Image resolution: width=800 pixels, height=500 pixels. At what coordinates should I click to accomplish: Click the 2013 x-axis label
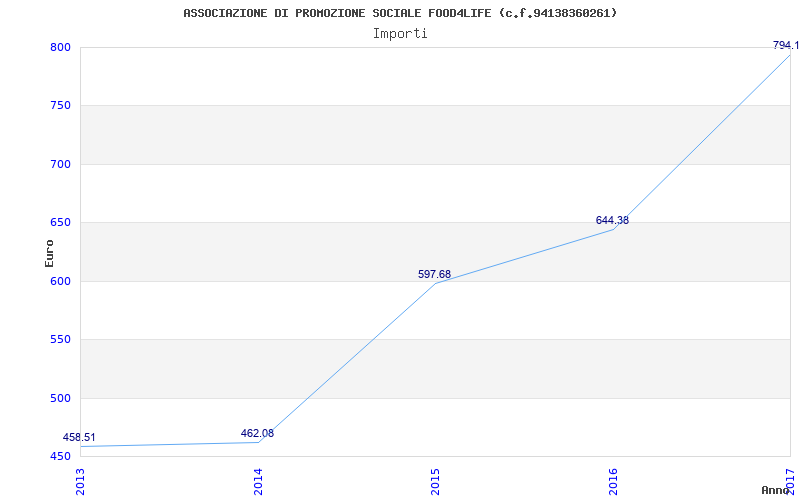coord(81,482)
